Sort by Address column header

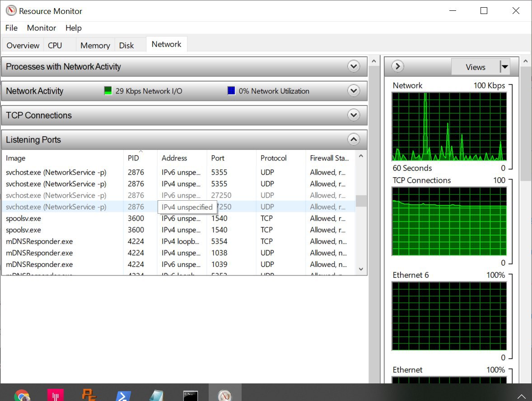(x=182, y=158)
